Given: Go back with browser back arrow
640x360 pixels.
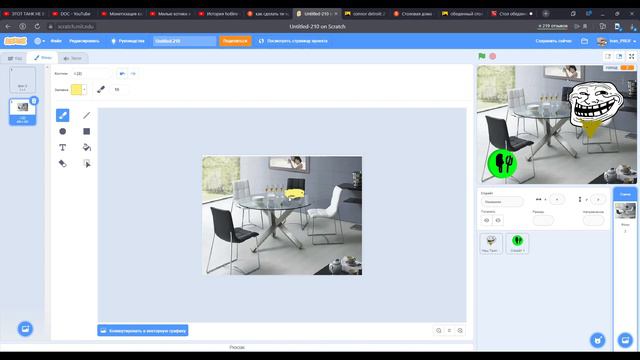Looking at the screenshot, I should coord(8,27).
